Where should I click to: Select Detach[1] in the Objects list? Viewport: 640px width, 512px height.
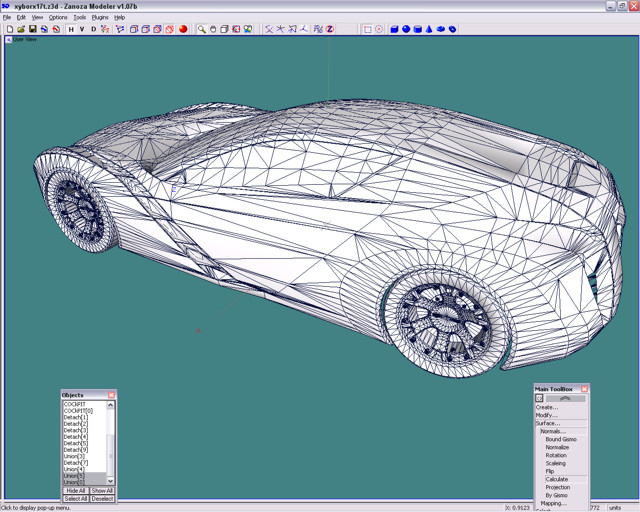tap(76, 417)
